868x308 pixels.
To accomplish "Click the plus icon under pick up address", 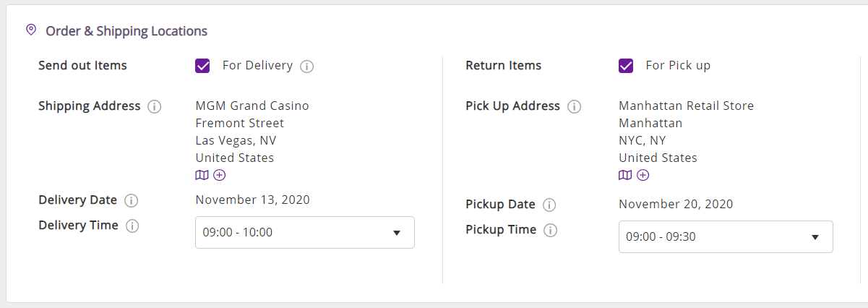I will click(x=643, y=175).
